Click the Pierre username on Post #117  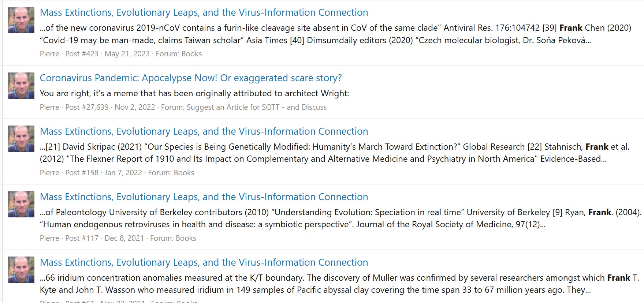tap(49, 238)
